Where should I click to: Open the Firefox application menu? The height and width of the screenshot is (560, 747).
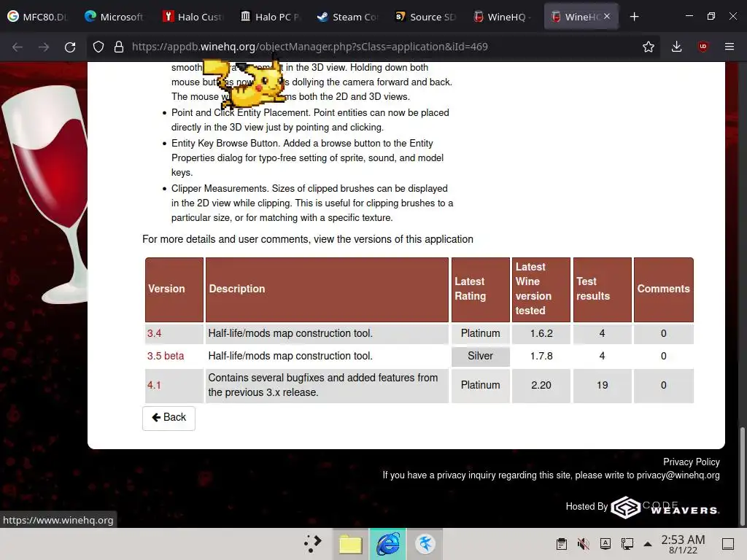pos(729,47)
